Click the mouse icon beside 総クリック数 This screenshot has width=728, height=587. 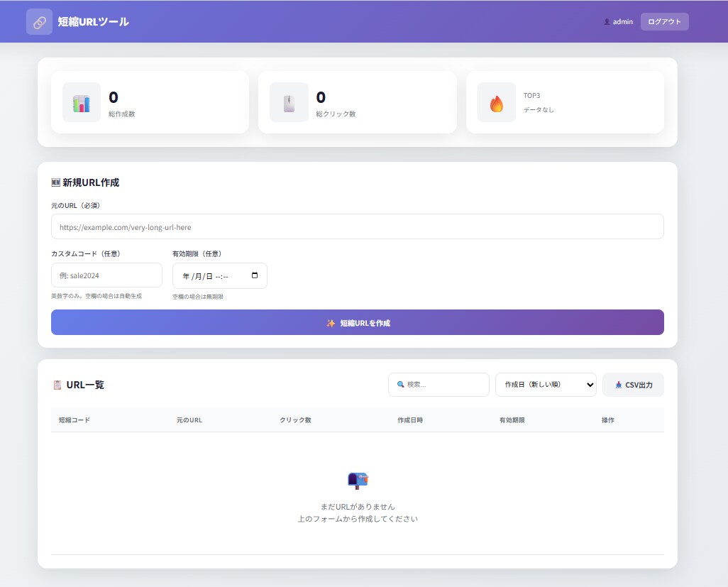[x=289, y=103]
